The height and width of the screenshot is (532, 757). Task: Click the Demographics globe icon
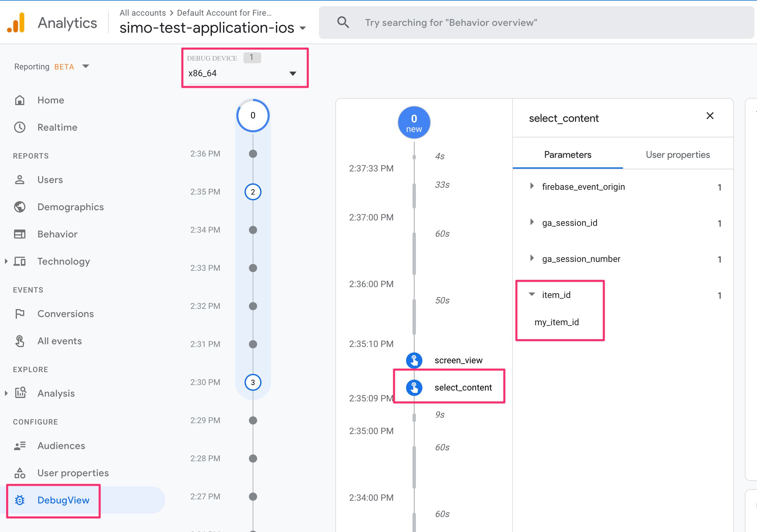click(20, 207)
